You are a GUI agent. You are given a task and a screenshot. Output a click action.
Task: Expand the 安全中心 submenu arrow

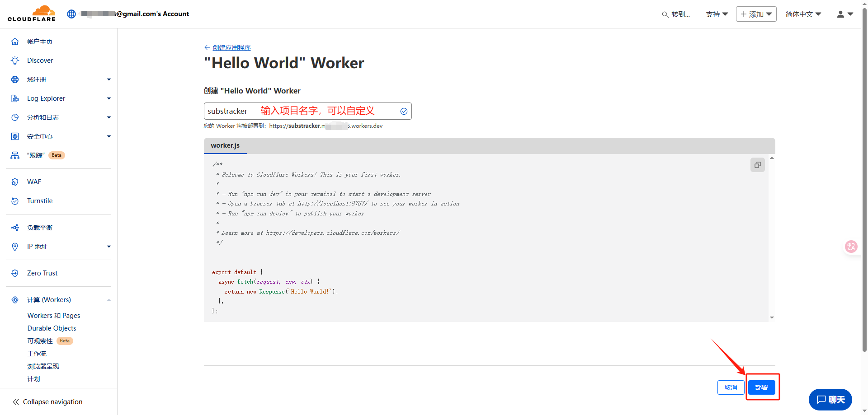pos(109,136)
